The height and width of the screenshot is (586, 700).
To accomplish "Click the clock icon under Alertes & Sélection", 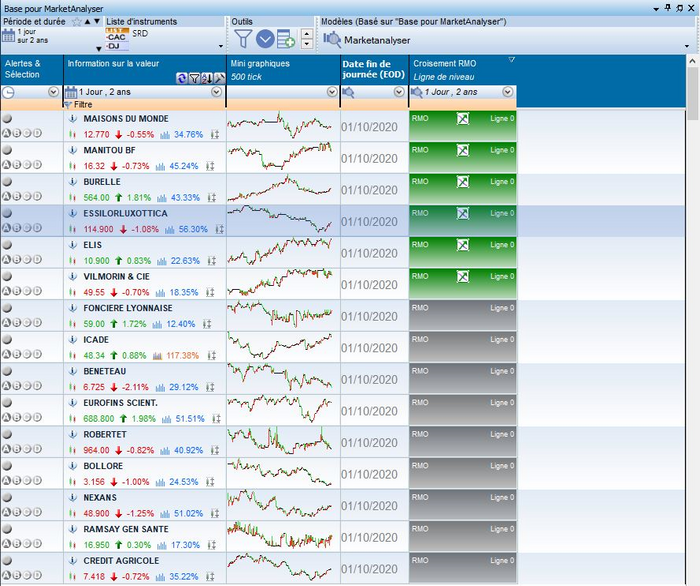I will 8,92.
